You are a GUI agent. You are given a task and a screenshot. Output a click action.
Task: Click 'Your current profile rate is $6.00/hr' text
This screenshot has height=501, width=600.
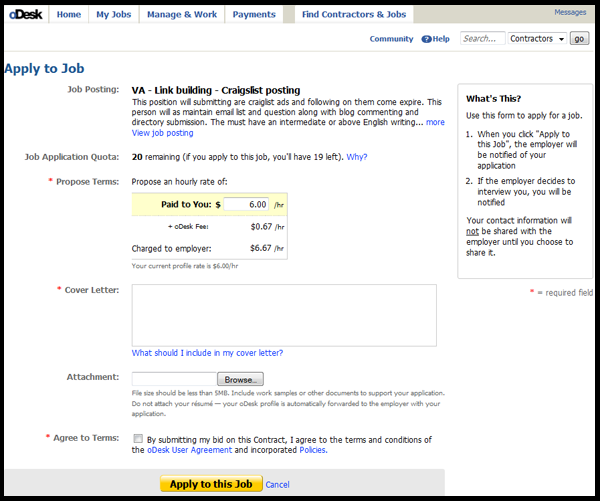click(185, 266)
